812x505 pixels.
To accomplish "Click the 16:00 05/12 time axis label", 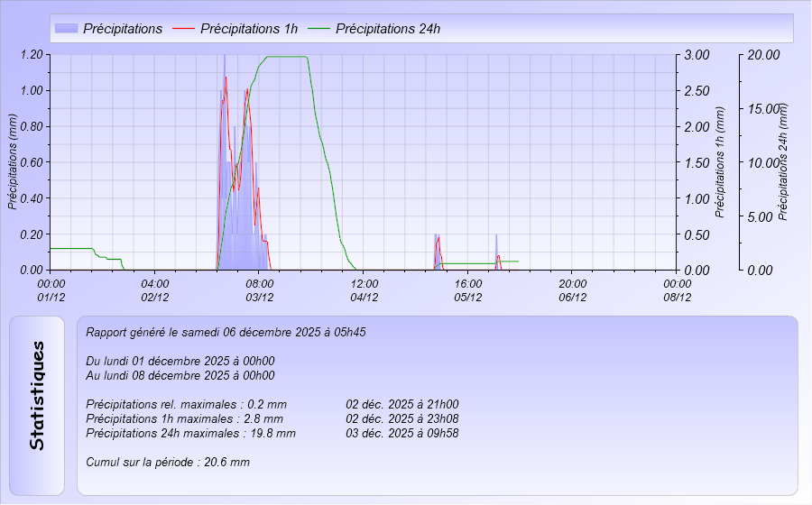I will 468,289.
